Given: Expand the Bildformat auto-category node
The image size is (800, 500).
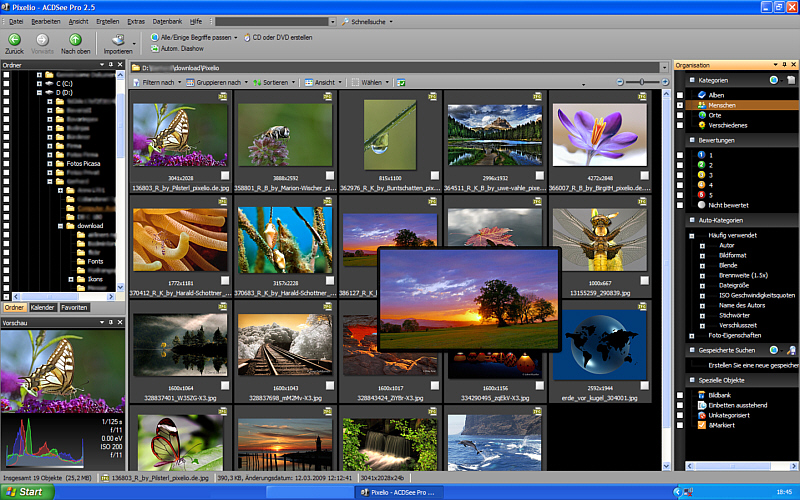Looking at the screenshot, I should [x=703, y=255].
